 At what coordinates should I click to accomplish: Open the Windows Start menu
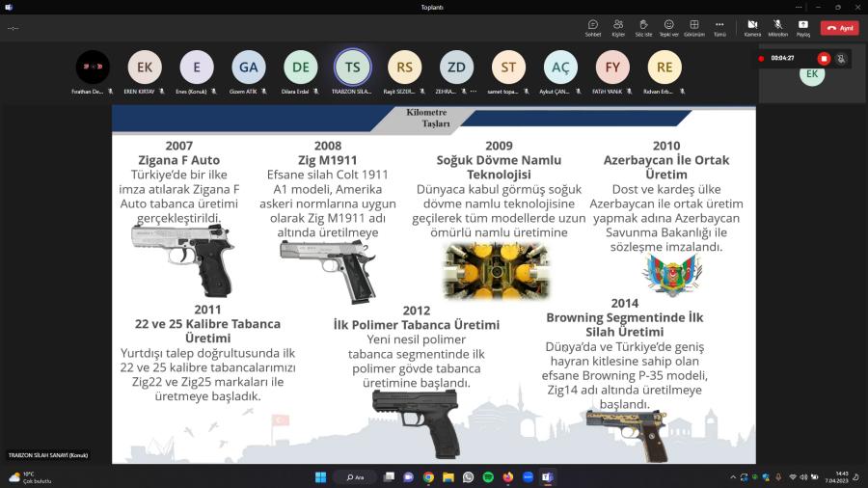pos(320,477)
